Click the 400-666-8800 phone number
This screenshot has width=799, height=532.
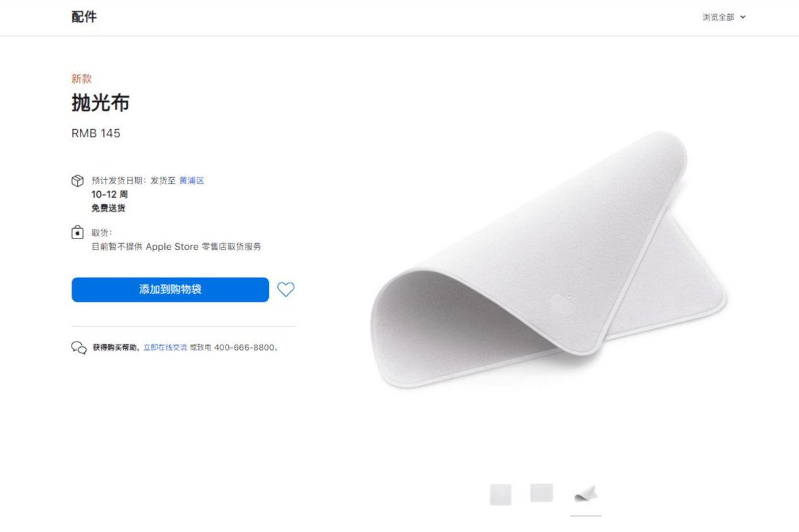[x=244, y=348]
